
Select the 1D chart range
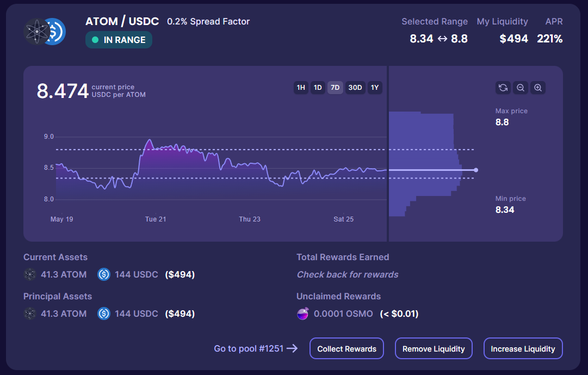click(x=318, y=88)
